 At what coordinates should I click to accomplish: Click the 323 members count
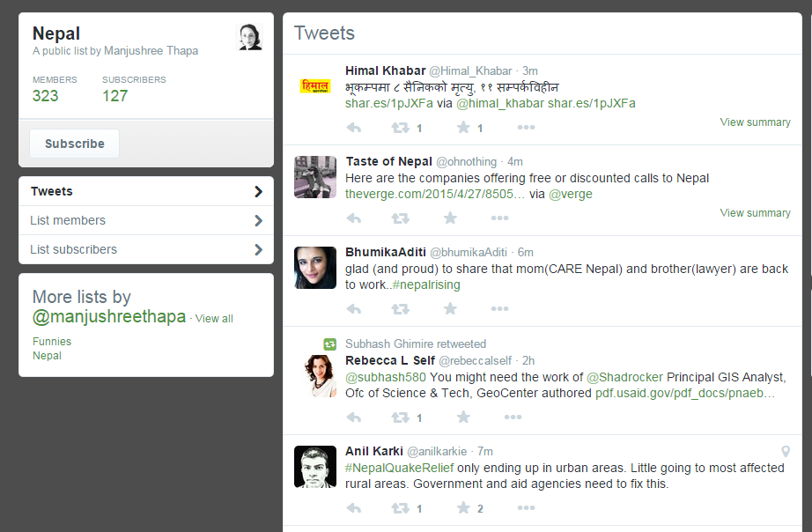(46, 96)
